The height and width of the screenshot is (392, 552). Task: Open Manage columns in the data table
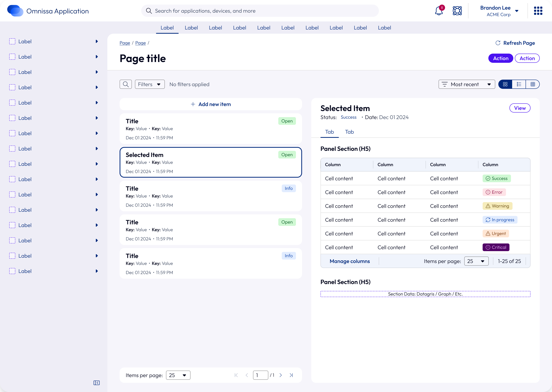click(x=349, y=261)
